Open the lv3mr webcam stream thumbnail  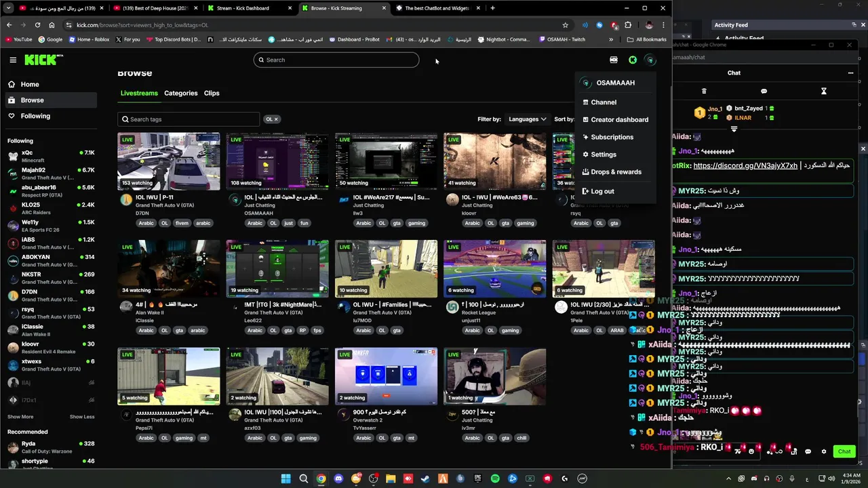[x=495, y=376]
